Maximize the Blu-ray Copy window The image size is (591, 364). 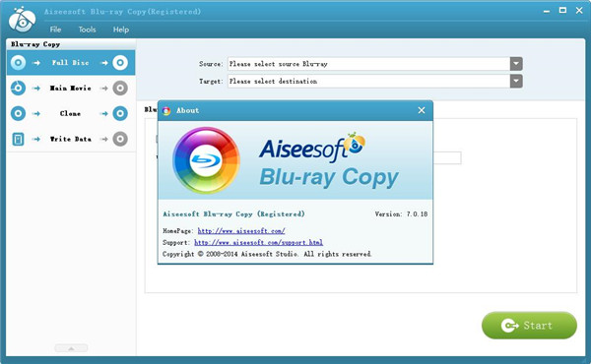(562, 11)
